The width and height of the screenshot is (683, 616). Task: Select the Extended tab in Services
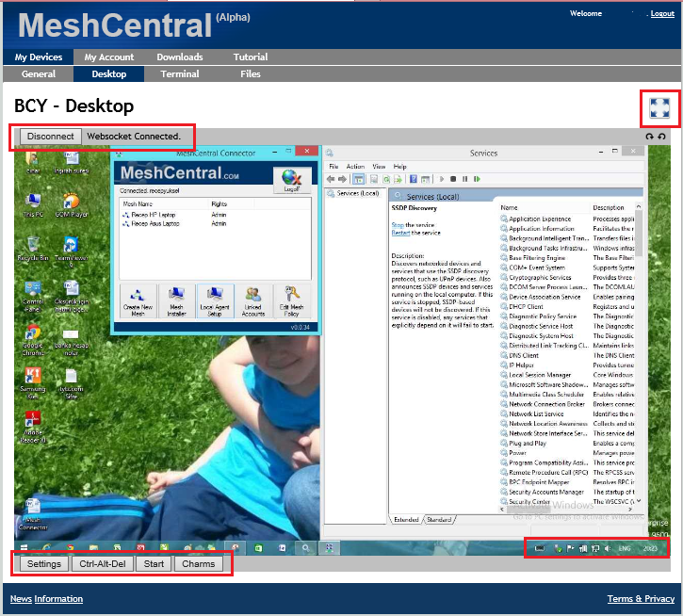(x=406, y=520)
